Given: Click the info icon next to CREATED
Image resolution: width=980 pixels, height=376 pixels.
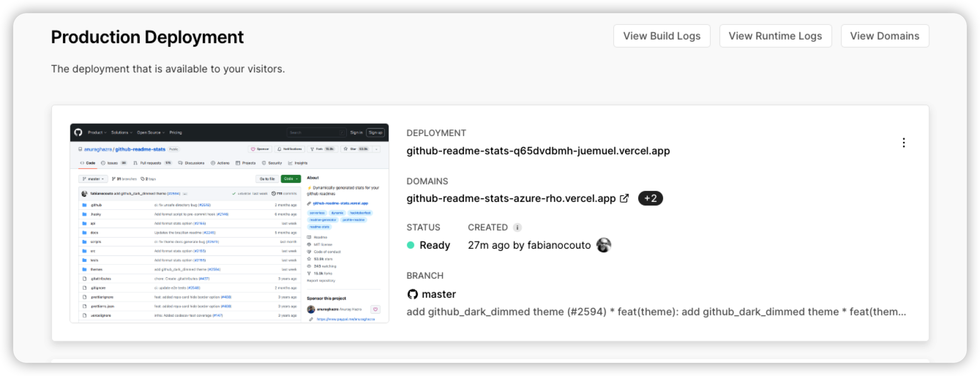Looking at the screenshot, I should (517, 228).
